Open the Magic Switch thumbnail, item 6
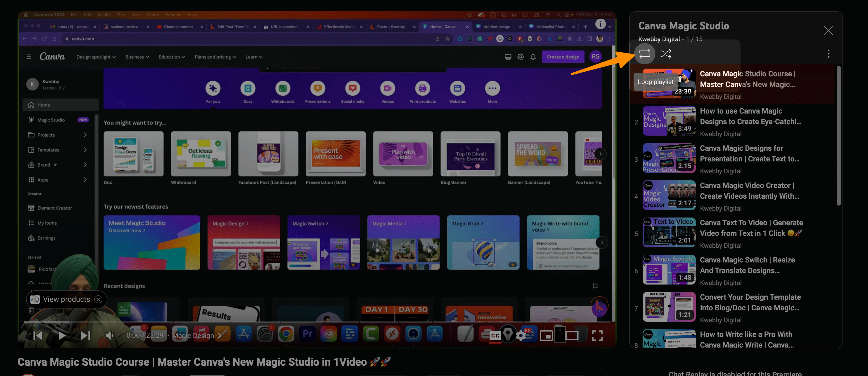Viewport: 868px width, 376px height. [669, 270]
